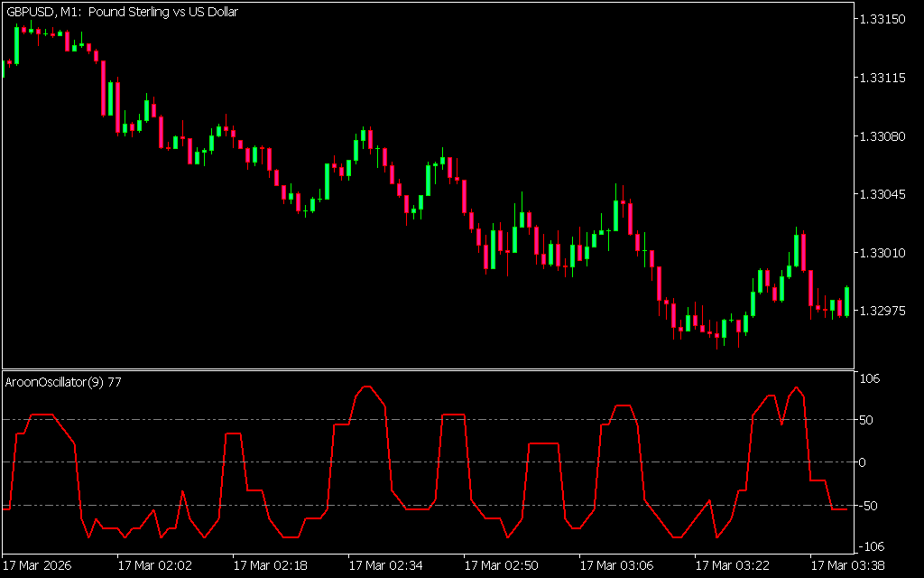This screenshot has width=924, height=578.
Task: Click the 1.33150 price axis label
Action: (x=884, y=19)
